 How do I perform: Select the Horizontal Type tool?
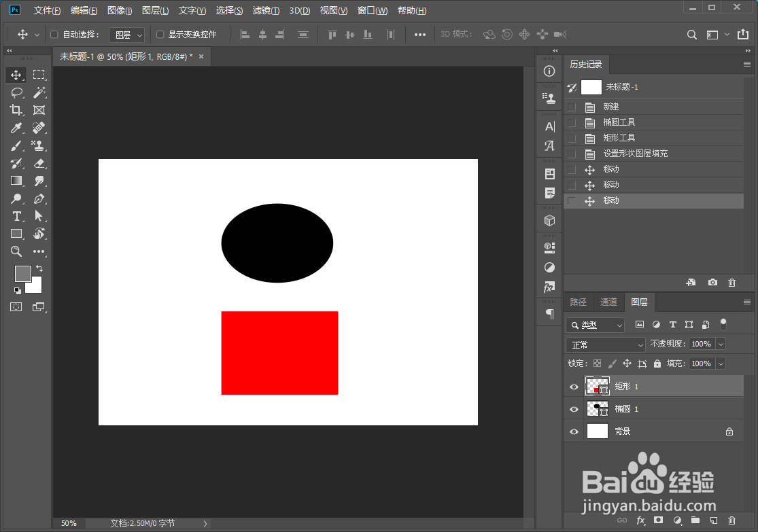[x=16, y=216]
